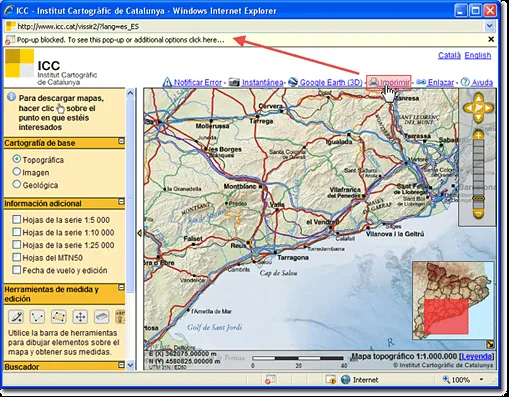Screen dimensions: 509x397
Task: Pan the map up with the arrow
Action: [479, 98]
